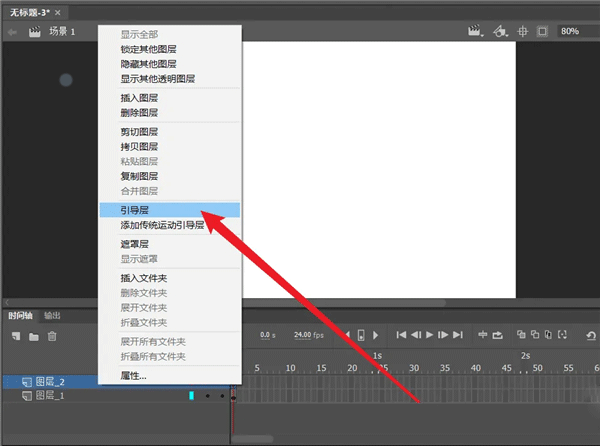Screen dimensions: 600x446
Task: Select 引导层 from context menu
Action: [x=169, y=210]
